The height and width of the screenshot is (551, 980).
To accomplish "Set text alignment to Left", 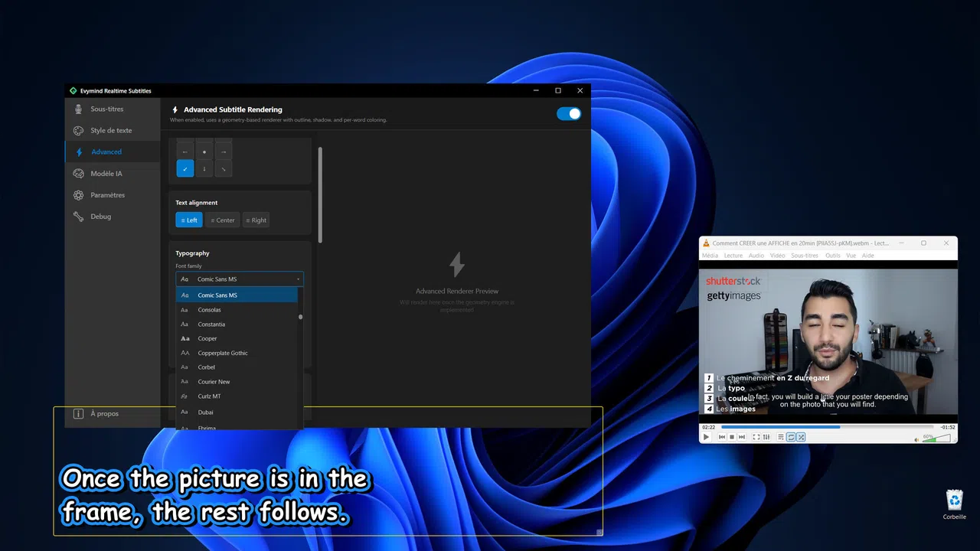I will point(189,220).
